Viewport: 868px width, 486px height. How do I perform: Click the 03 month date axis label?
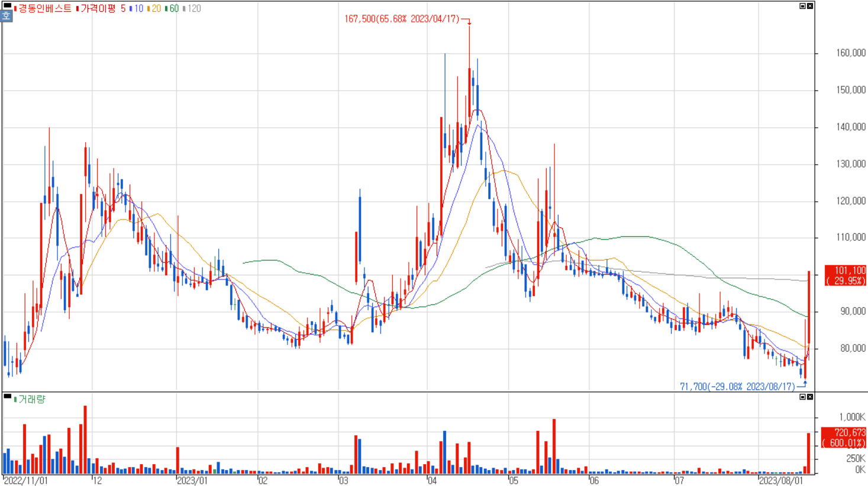(x=344, y=481)
